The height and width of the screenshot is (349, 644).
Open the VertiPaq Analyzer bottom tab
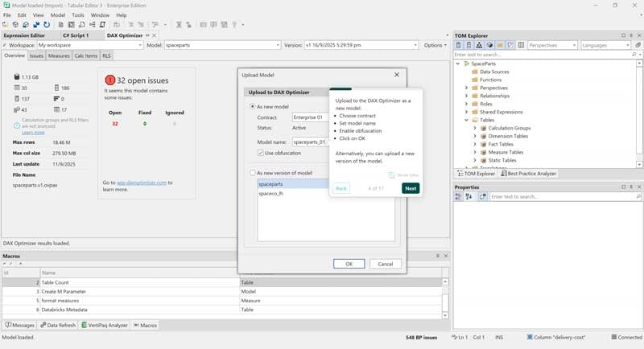coord(105,325)
